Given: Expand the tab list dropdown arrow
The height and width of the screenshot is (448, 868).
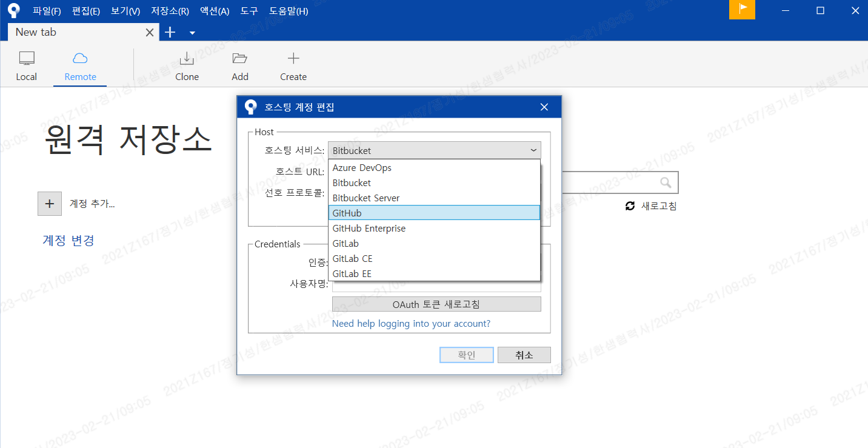Looking at the screenshot, I should [x=192, y=33].
